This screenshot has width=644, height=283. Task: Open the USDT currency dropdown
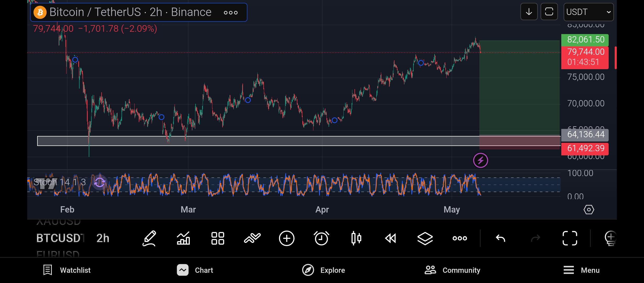[x=589, y=12]
